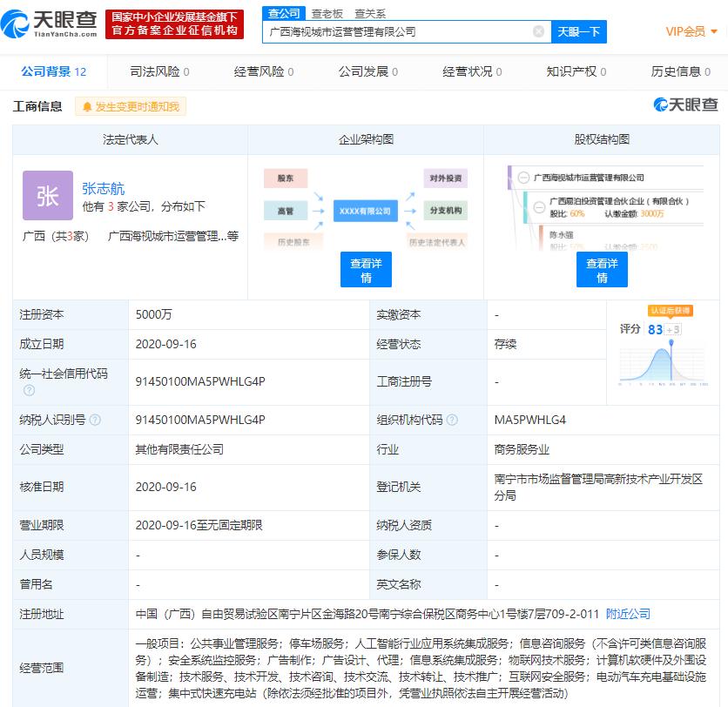Click the help icon beside 纳税人识别号
This screenshot has height=707, width=728.
(95, 420)
